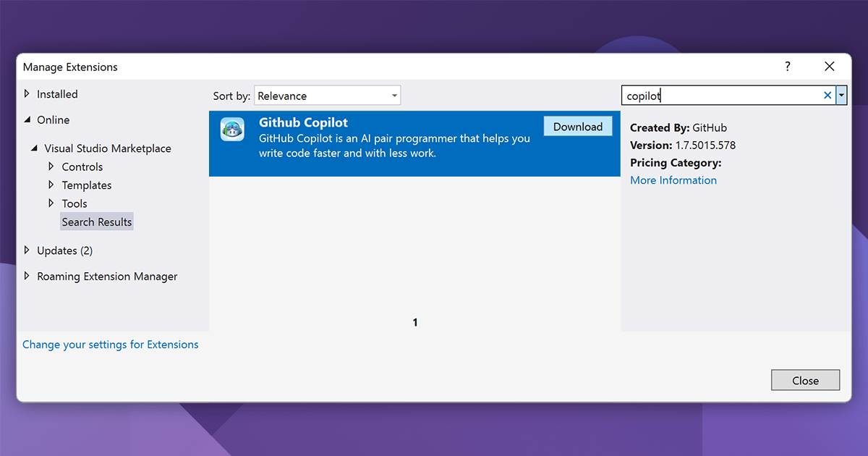Collapse the Online section

pyautogui.click(x=26, y=119)
